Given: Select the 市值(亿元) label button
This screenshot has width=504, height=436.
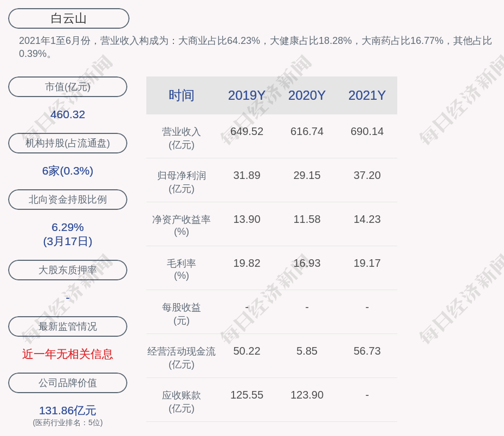Looking at the screenshot, I should tap(68, 87).
